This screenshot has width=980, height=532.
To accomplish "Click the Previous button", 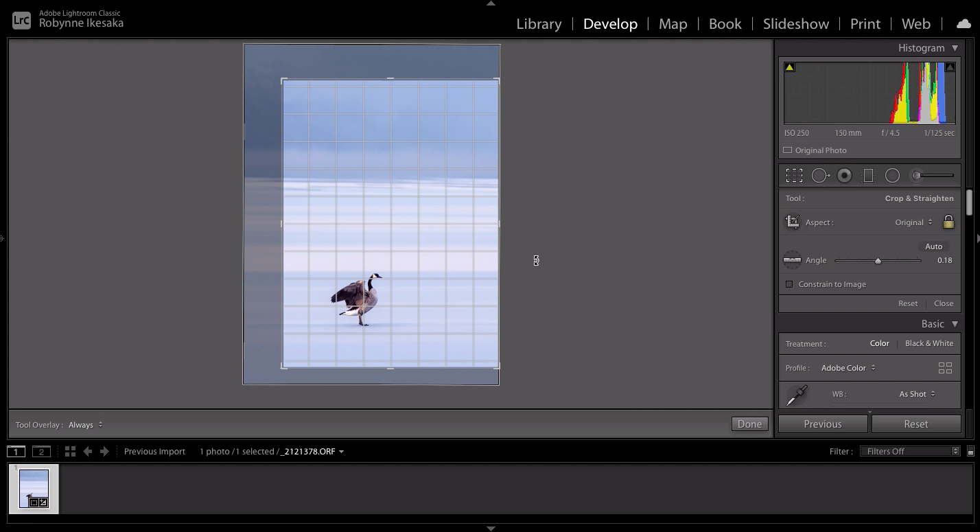I will [823, 424].
